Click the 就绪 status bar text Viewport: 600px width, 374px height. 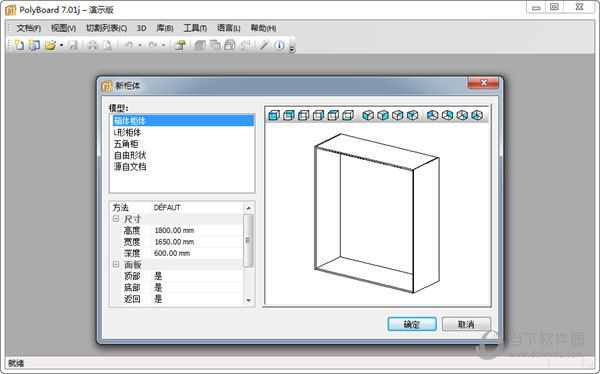tap(16, 363)
